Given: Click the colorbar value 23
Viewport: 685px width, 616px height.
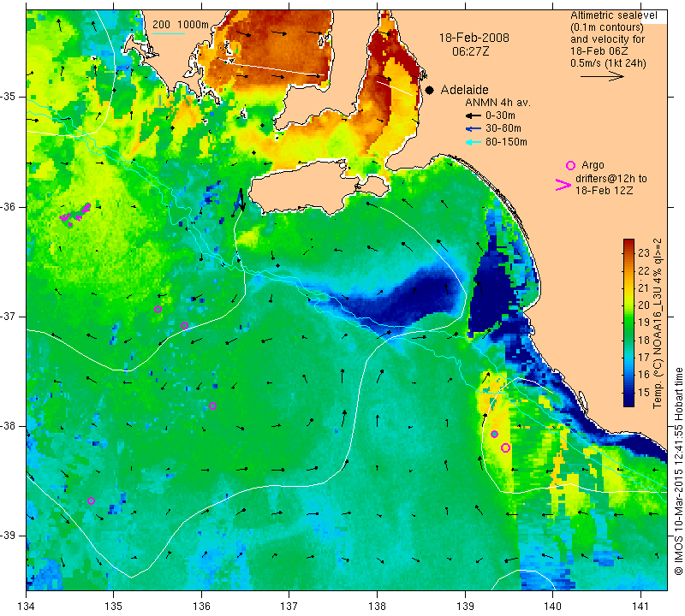Looking at the screenshot, I should tap(644, 253).
